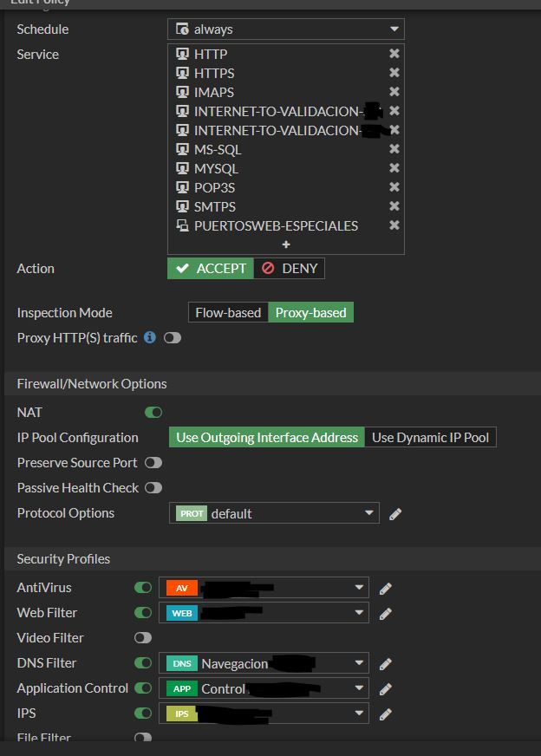The height and width of the screenshot is (756, 541).
Task: Open the DNS Filter profile dropdown
Action: (x=267, y=664)
